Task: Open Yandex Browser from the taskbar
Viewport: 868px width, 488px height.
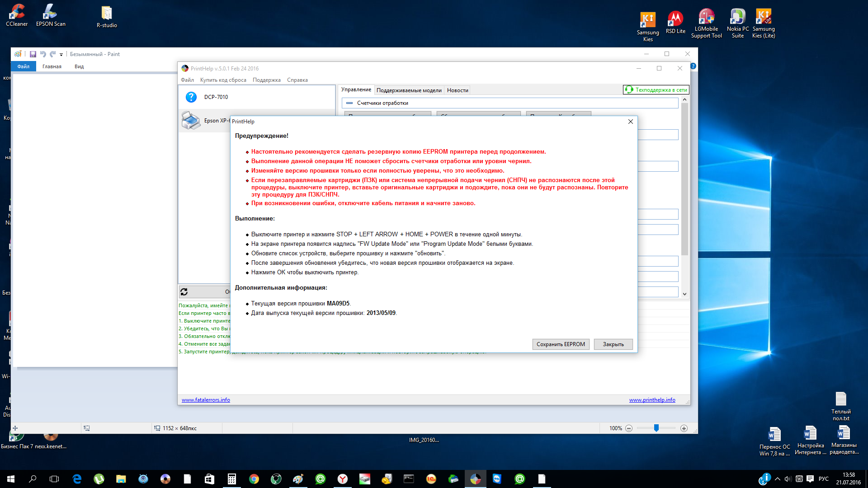Action: coord(342,479)
